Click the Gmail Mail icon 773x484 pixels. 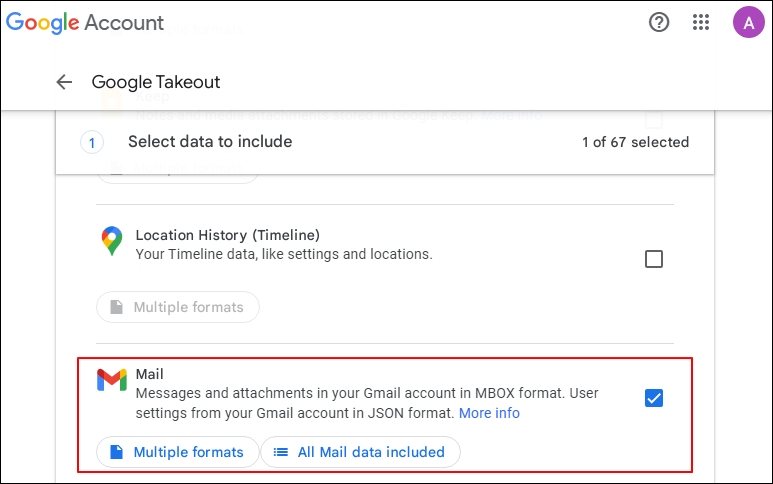pos(112,380)
